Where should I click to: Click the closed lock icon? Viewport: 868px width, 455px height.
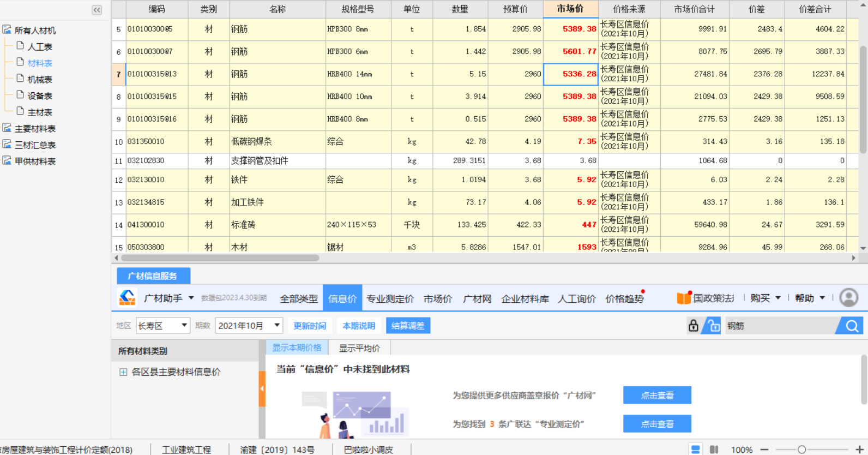click(x=693, y=326)
